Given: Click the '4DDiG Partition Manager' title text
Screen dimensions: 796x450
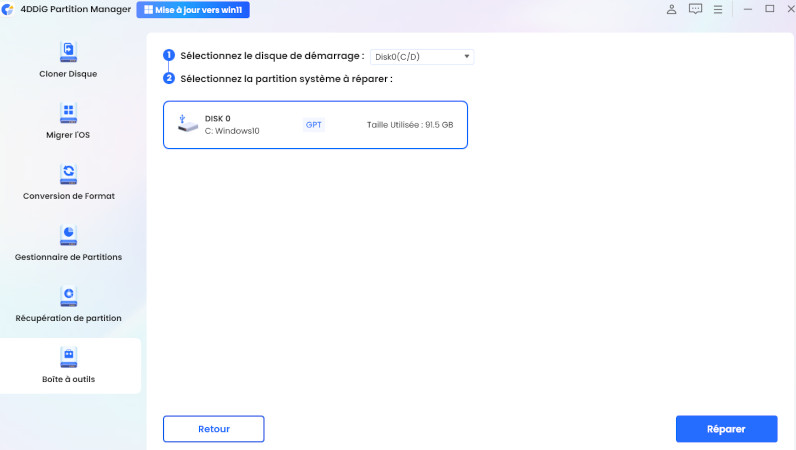Looking at the screenshot, I should click(76, 9).
